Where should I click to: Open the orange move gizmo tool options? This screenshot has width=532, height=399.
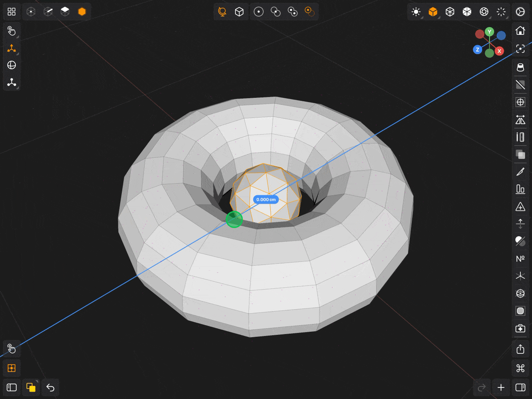pos(12,48)
